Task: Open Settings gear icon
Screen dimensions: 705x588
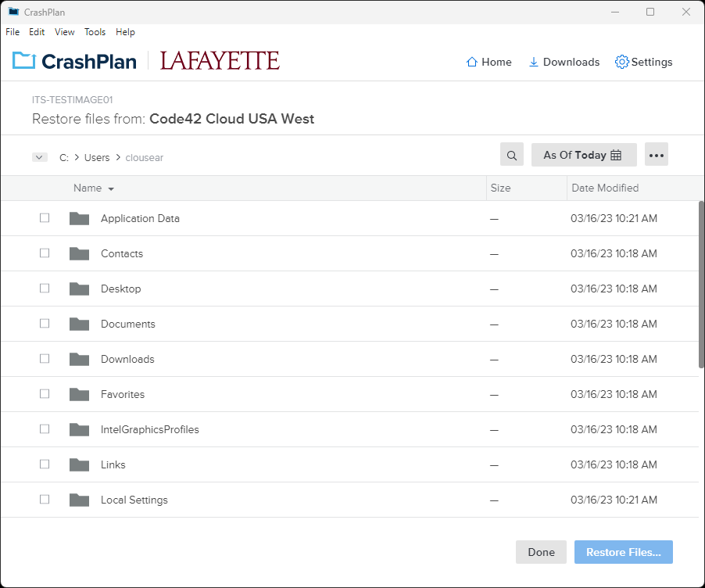Action: click(x=622, y=62)
